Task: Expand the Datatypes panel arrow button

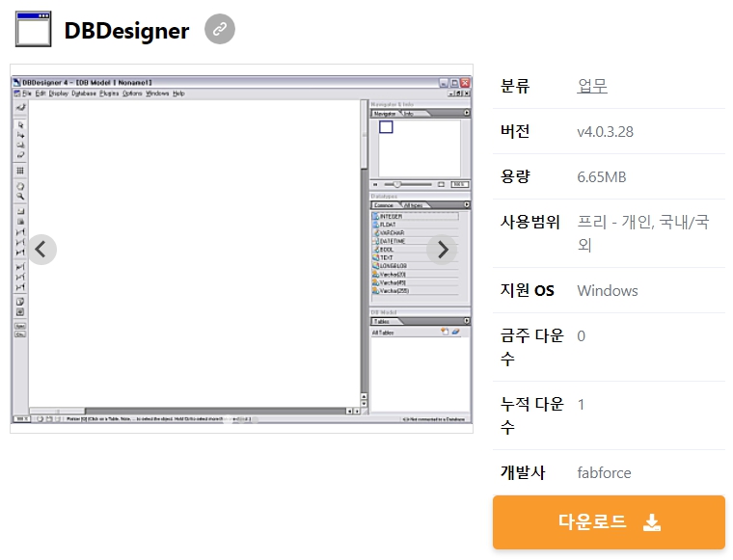Action: [x=467, y=204]
